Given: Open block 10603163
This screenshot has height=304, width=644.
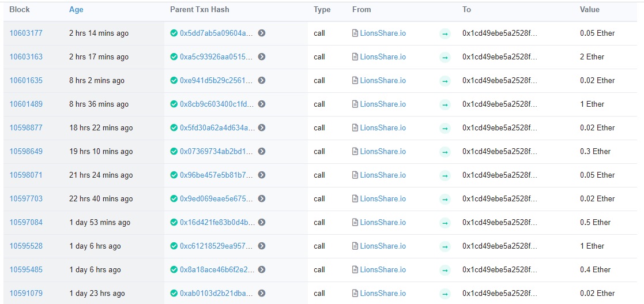Looking at the screenshot, I should (x=26, y=57).
